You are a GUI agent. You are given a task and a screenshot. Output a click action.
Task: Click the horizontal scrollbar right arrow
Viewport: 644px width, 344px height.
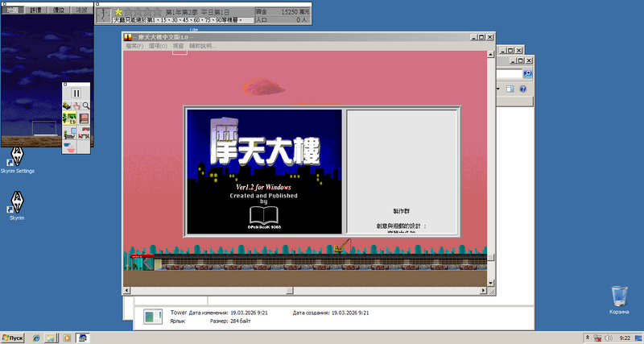(484, 291)
